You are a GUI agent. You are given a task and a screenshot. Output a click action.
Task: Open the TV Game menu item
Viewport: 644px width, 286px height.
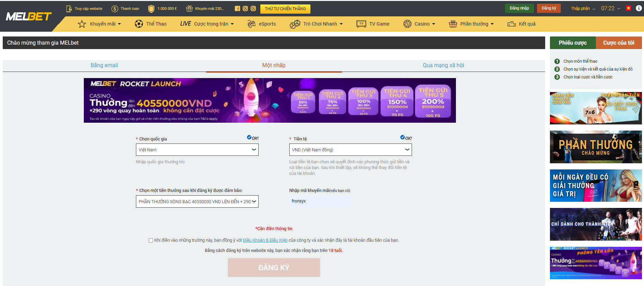point(379,24)
